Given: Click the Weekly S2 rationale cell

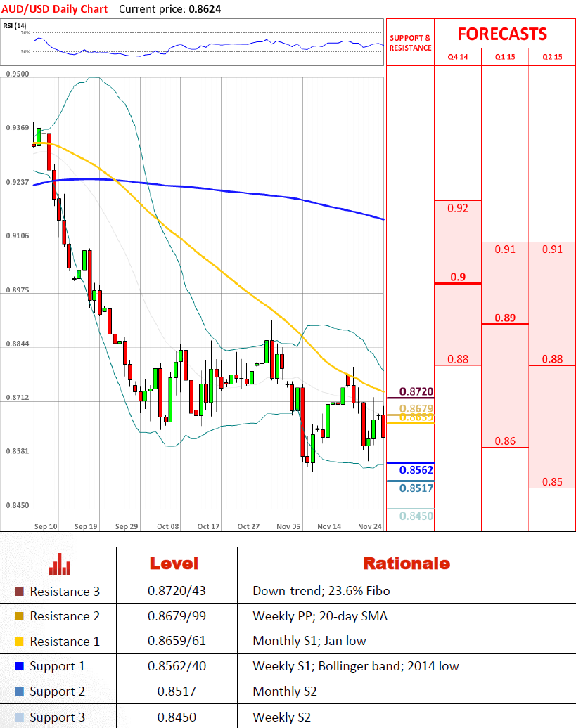Looking at the screenshot, I should click(x=281, y=717).
